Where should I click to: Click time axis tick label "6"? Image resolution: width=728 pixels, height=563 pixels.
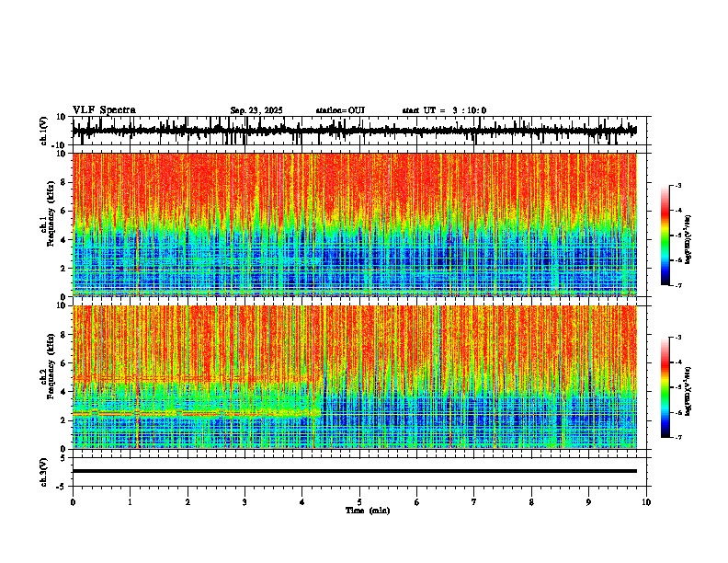tap(417, 502)
